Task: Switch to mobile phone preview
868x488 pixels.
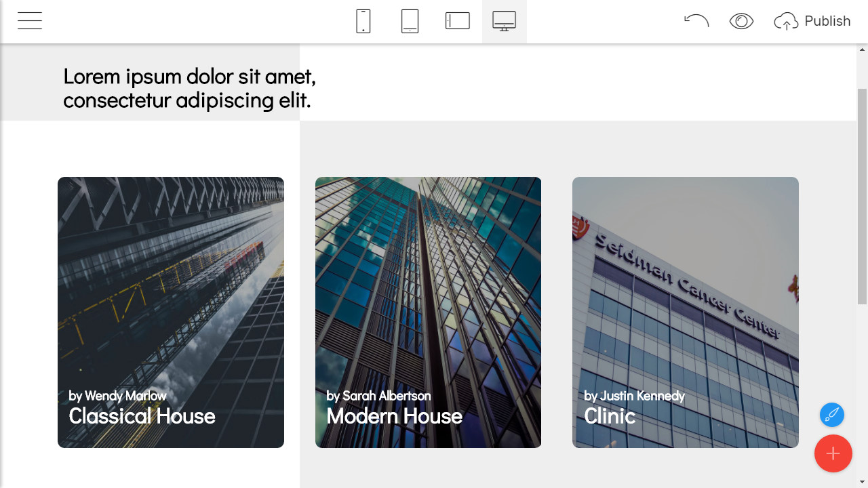Action: tap(363, 21)
